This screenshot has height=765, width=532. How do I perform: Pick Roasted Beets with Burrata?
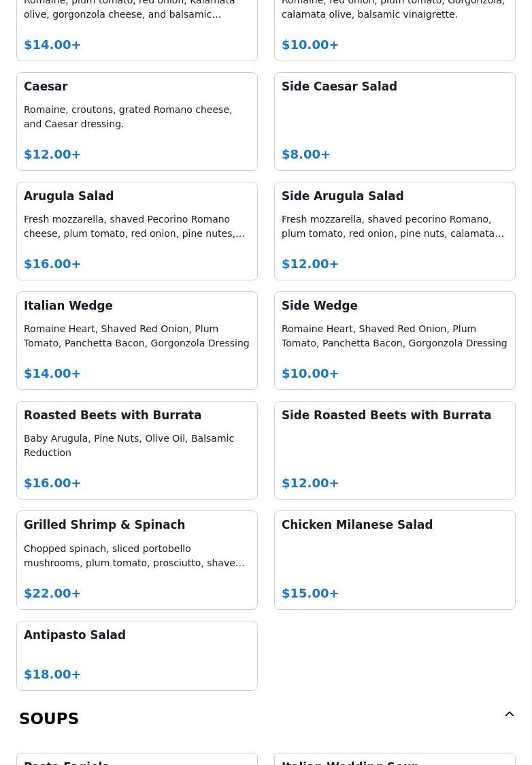coord(137,450)
